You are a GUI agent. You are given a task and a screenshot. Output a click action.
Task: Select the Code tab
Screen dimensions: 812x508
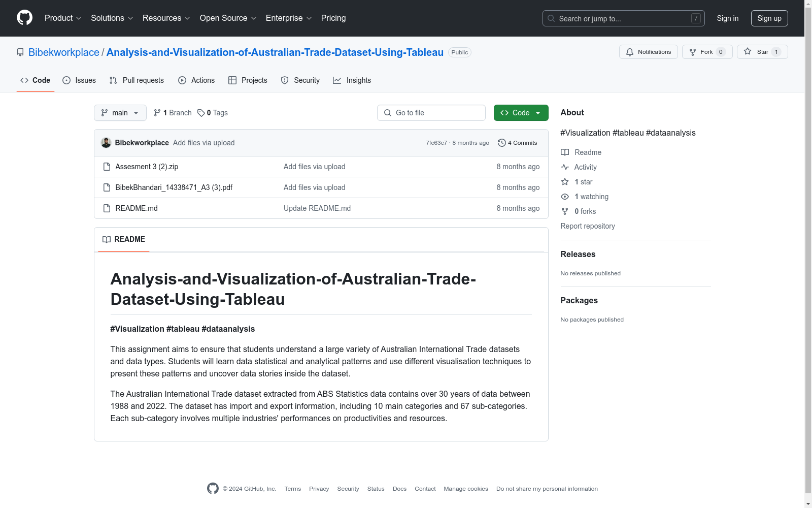(36, 80)
